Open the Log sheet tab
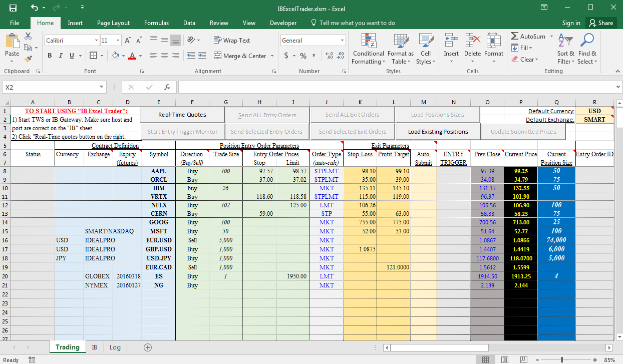This screenshot has height=364, width=623. 115,347
